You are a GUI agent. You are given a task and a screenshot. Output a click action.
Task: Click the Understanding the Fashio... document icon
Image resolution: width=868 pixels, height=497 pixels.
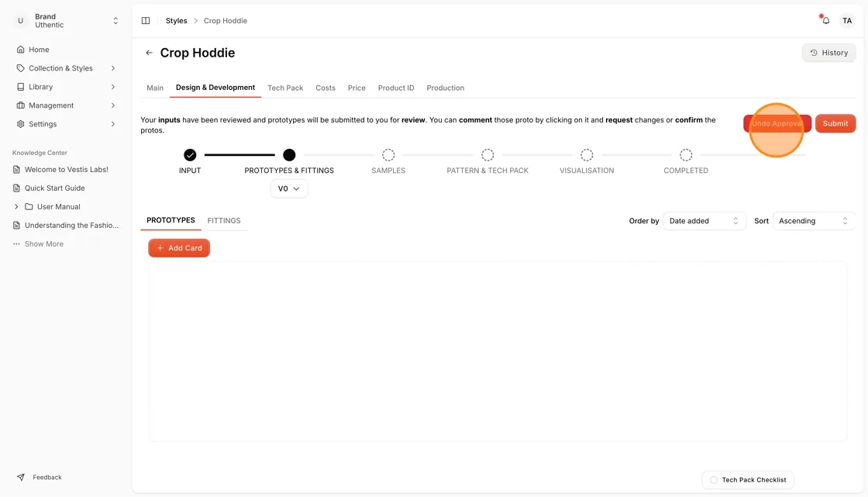point(16,225)
